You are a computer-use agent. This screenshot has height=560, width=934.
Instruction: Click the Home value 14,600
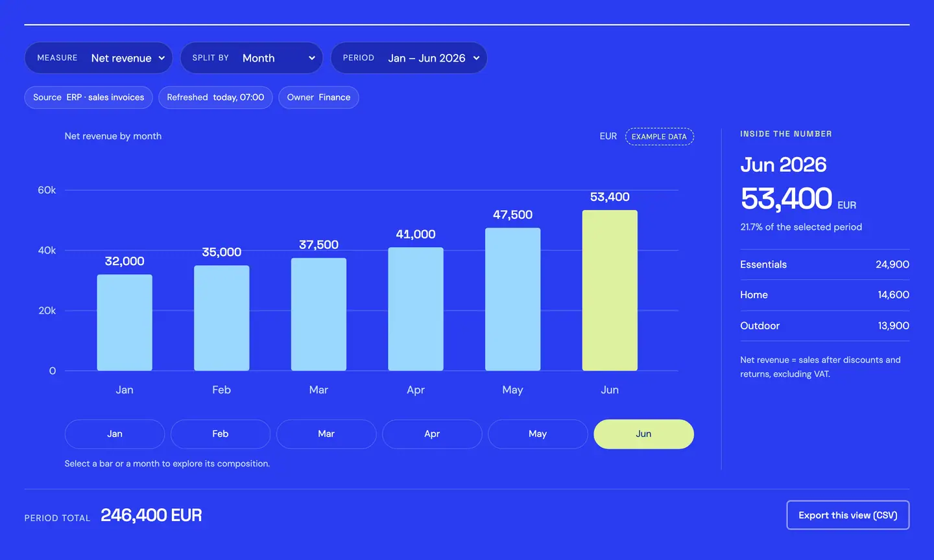pos(893,295)
